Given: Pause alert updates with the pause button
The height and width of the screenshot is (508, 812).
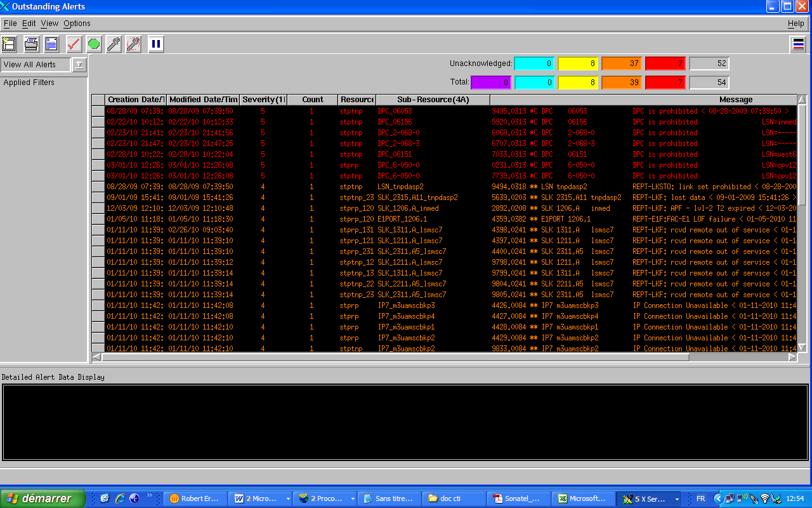Looking at the screenshot, I should pyautogui.click(x=156, y=44).
